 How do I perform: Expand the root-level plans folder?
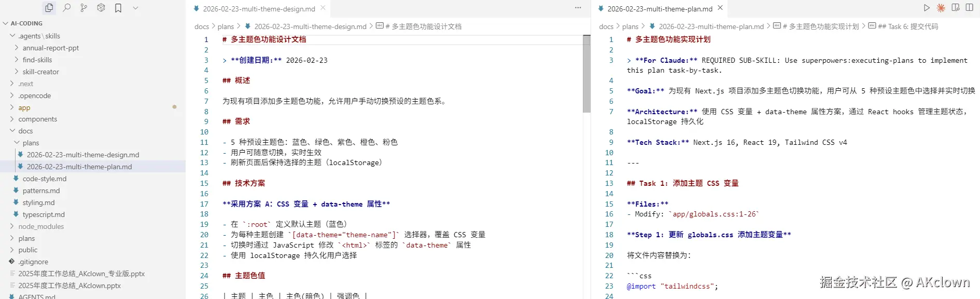(12, 238)
